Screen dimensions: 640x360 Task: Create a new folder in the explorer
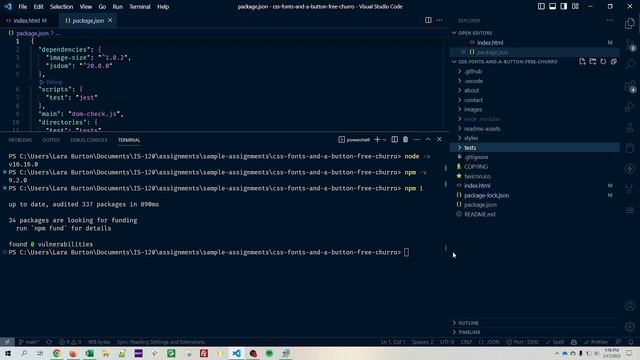[593, 62]
